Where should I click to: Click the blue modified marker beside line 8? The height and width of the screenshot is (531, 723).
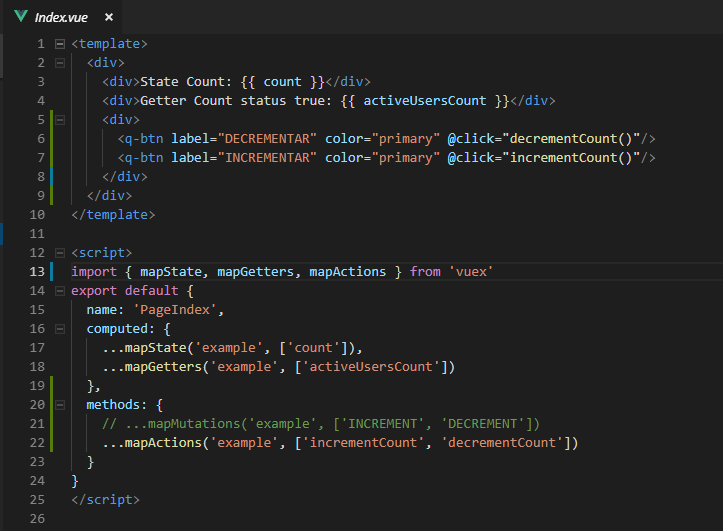click(x=53, y=177)
